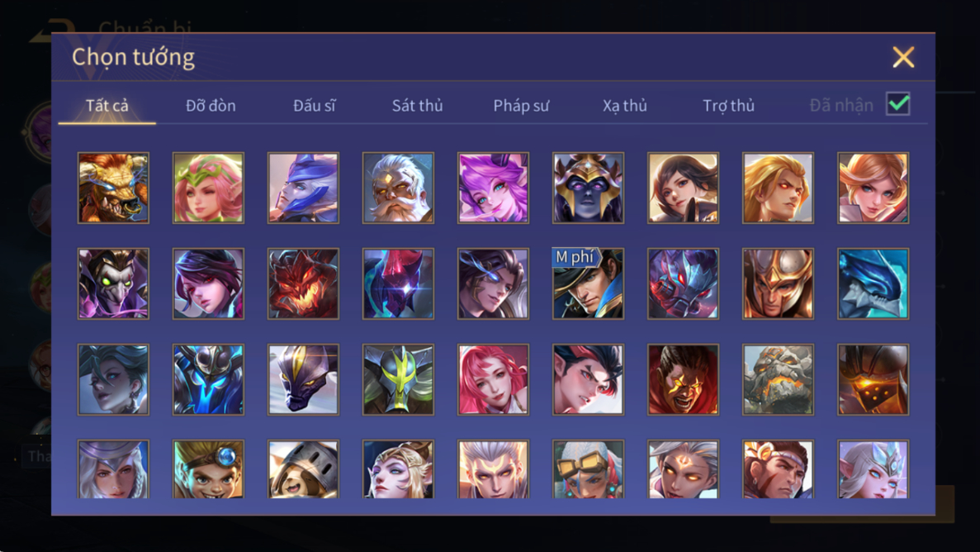Select the golden spartan helmet hero

(778, 283)
